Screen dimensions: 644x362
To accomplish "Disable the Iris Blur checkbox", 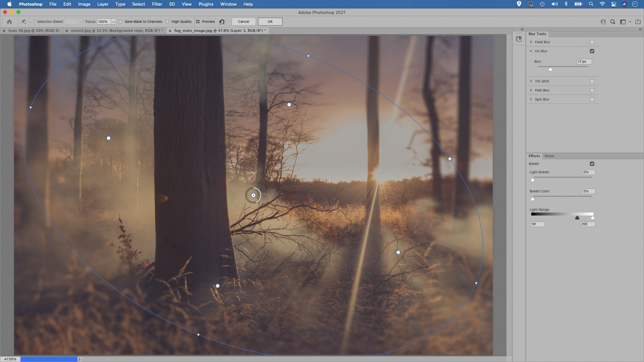I will [x=592, y=51].
